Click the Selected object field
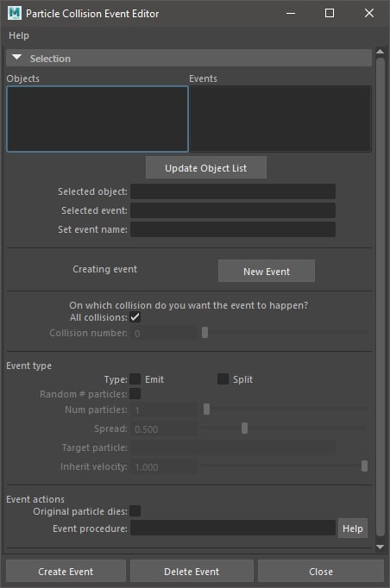This screenshot has height=588, width=390. click(x=233, y=191)
